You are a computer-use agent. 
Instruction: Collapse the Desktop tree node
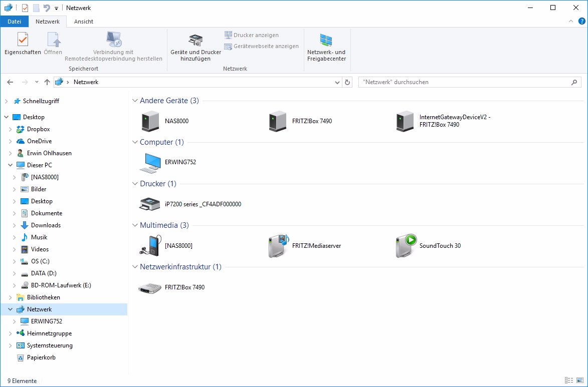coord(7,117)
